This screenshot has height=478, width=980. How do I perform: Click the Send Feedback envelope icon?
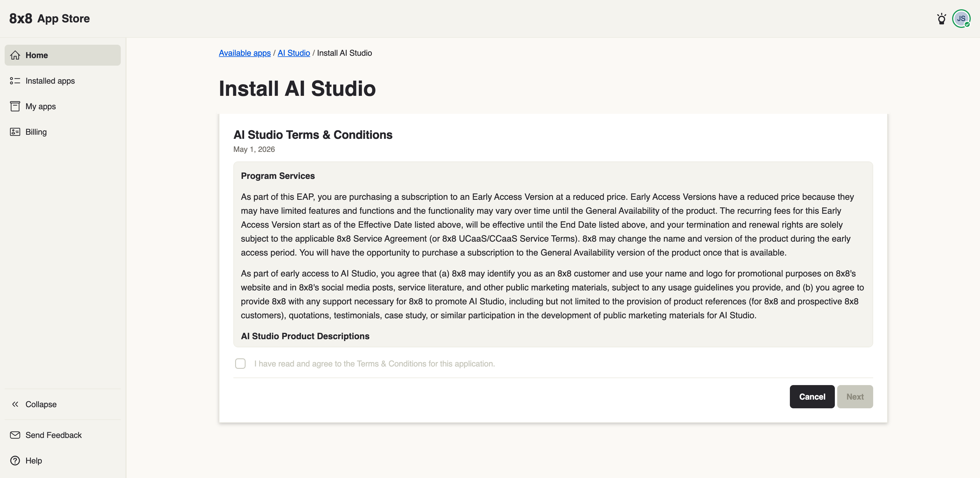pos(15,435)
